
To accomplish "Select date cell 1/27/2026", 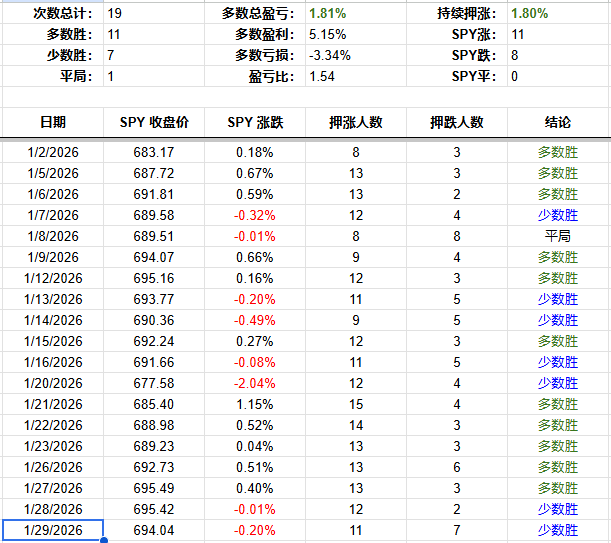I will [x=53, y=488].
